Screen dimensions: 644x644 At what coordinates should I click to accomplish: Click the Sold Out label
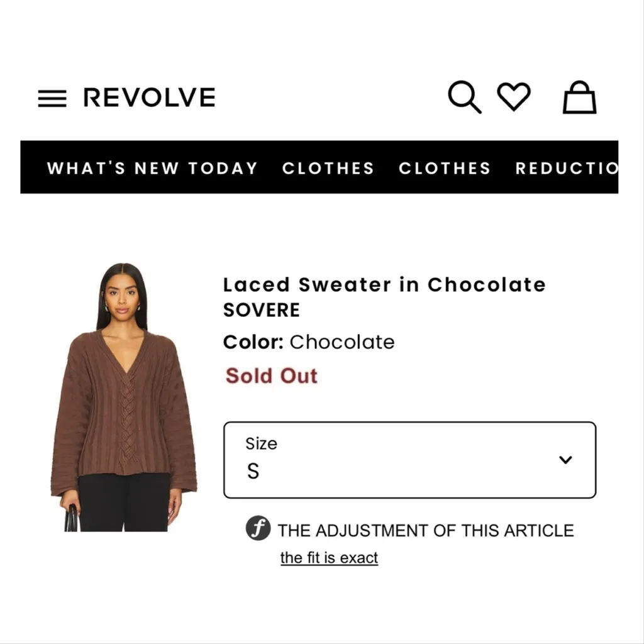pos(270,375)
